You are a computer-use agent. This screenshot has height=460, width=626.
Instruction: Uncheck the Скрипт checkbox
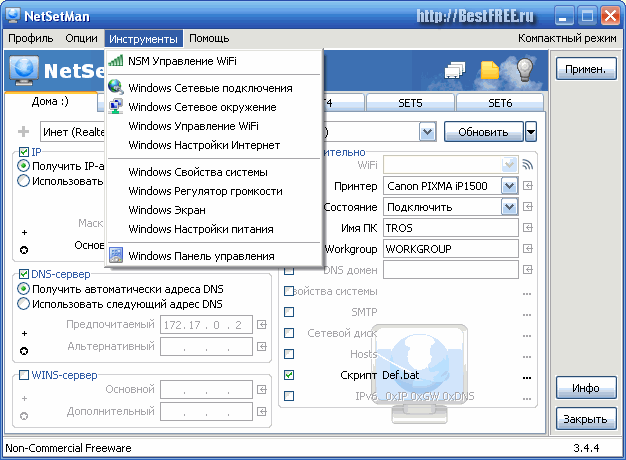[289, 375]
